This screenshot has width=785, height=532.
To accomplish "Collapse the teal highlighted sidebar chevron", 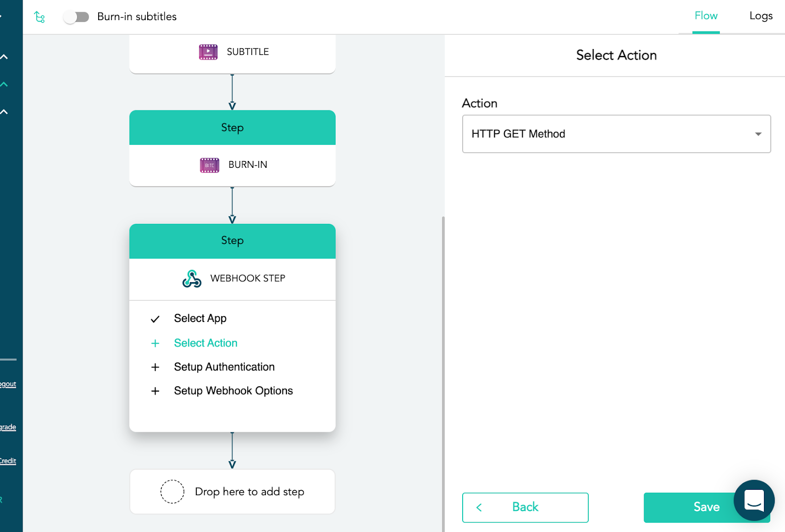I will point(4,84).
